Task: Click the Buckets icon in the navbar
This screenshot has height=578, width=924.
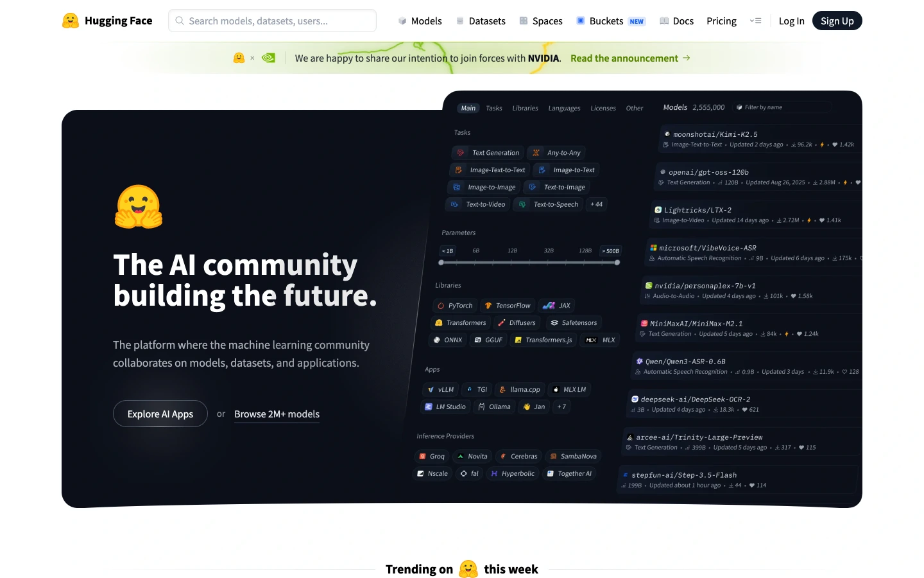Action: coord(581,21)
